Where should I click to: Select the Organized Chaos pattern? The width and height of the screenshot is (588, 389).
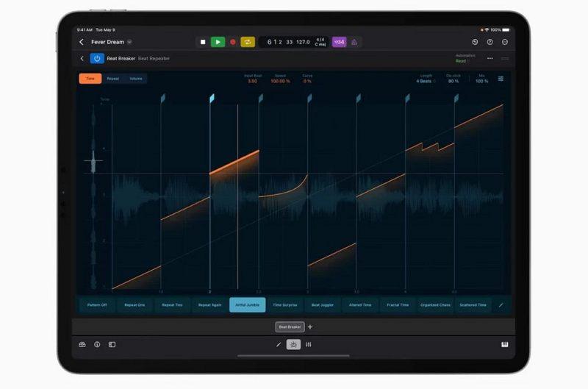point(435,305)
